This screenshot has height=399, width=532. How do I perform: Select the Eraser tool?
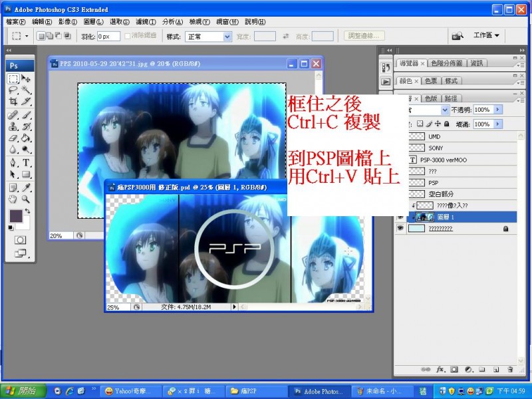coord(13,138)
